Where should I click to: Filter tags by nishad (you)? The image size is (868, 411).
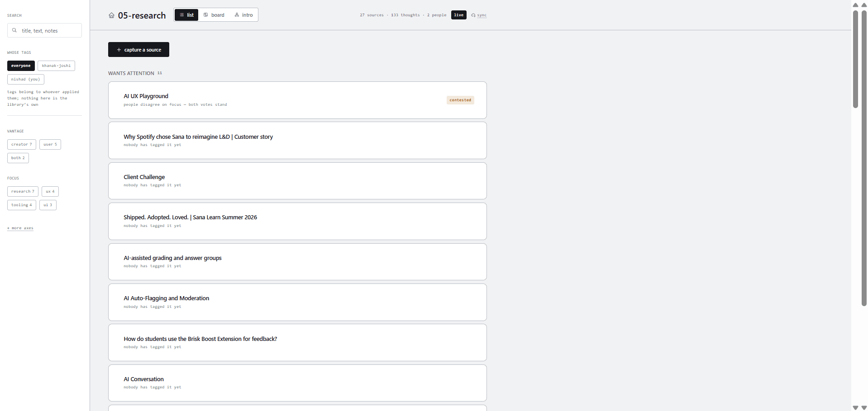point(25,79)
